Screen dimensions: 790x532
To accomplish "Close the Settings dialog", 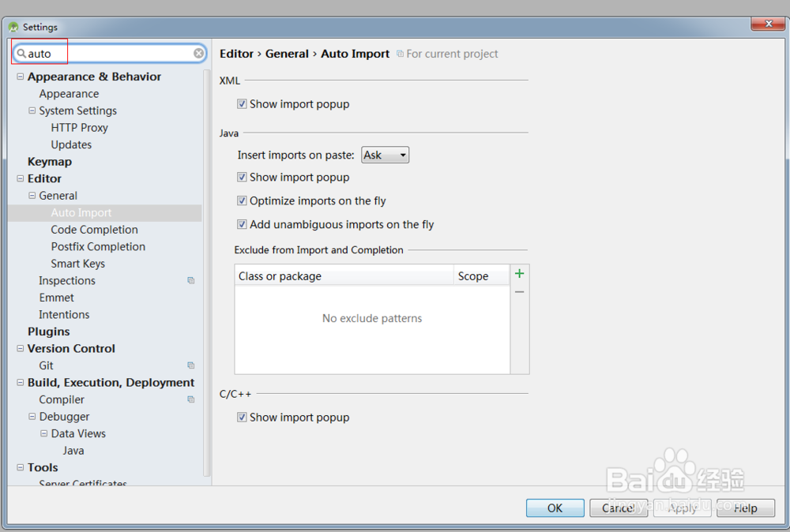I will coord(768,23).
